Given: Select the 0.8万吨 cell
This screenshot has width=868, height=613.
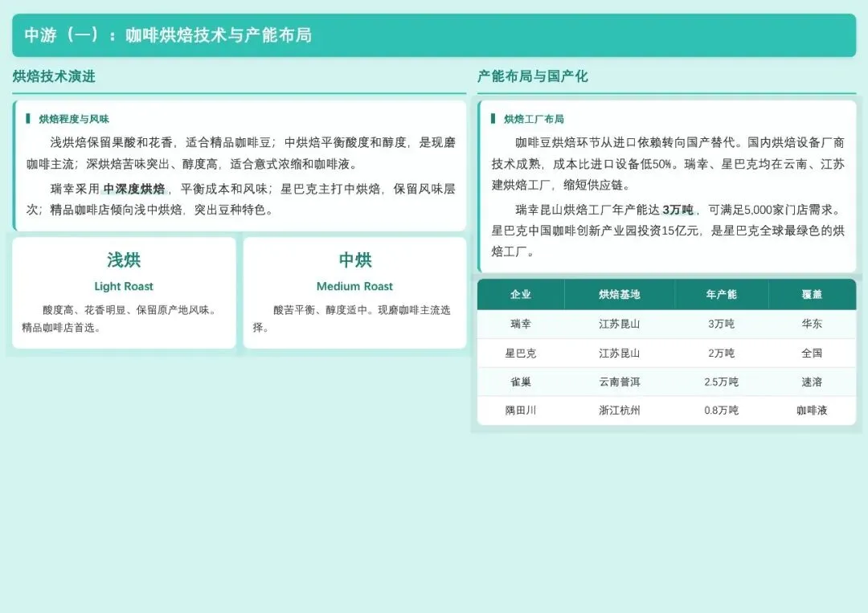Looking at the screenshot, I should click(x=721, y=411).
